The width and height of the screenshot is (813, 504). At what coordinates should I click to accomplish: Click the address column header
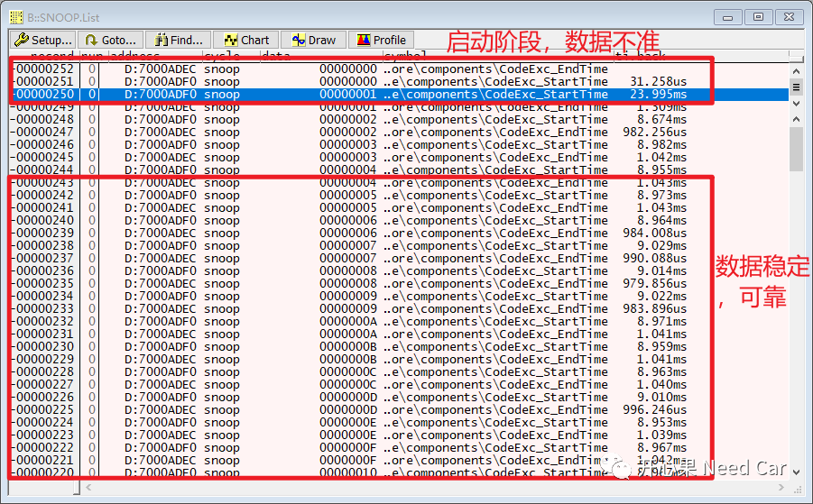tap(135, 56)
